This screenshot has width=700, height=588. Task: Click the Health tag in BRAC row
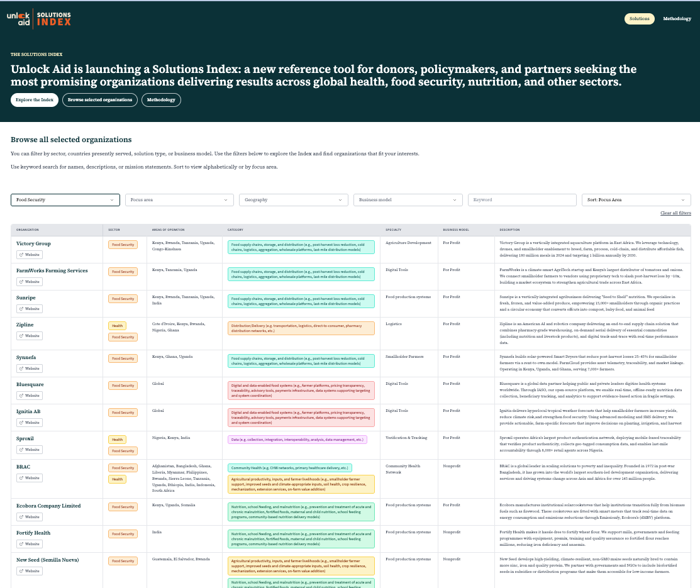tap(118, 479)
